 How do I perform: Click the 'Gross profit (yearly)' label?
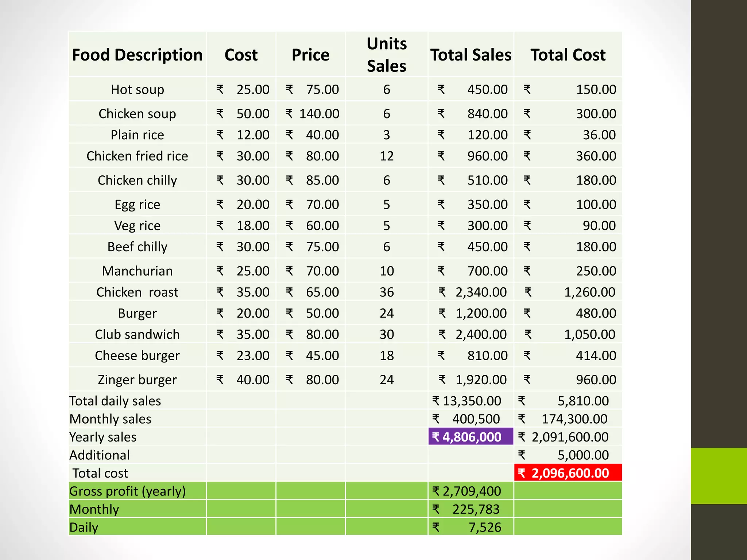[x=128, y=491]
